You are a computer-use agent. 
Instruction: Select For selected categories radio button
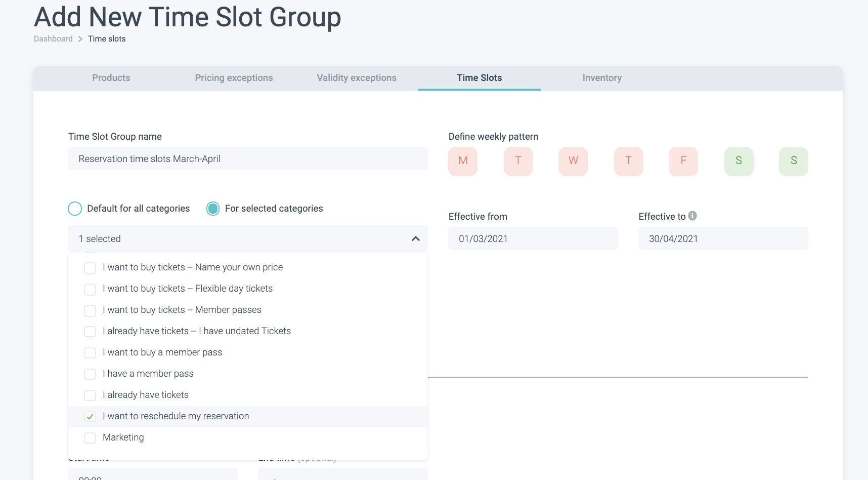pos(213,209)
